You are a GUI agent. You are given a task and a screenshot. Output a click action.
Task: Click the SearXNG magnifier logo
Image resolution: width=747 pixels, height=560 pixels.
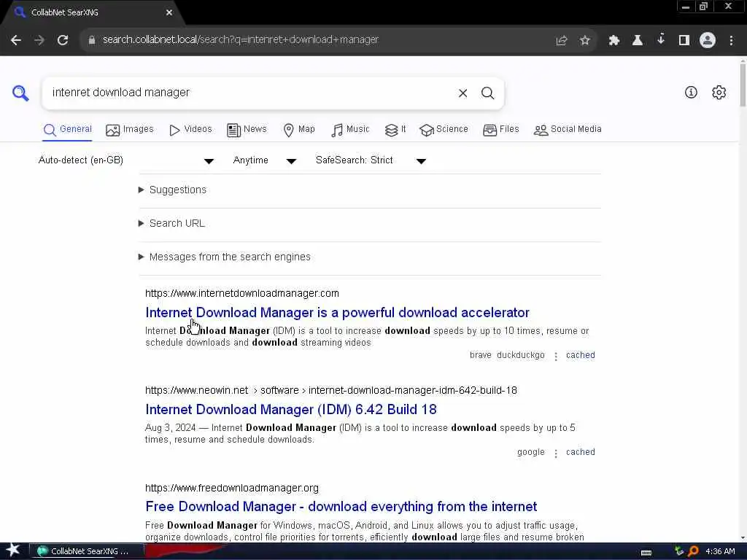20,93
